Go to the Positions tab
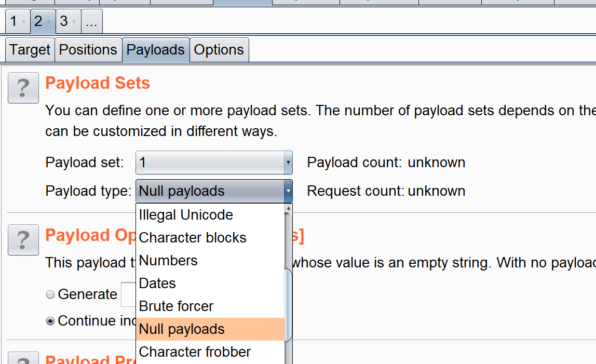This screenshot has height=364, width=596. [x=88, y=50]
